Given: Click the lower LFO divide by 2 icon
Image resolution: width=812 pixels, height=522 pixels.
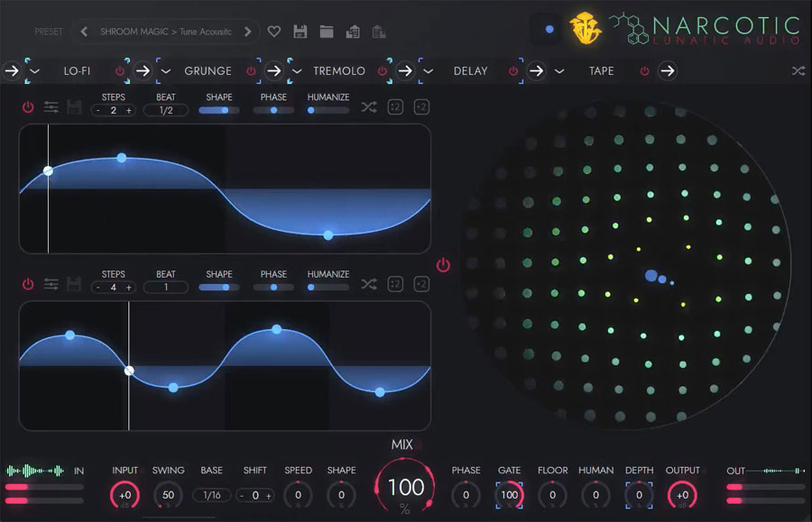Looking at the screenshot, I should click(x=395, y=284).
